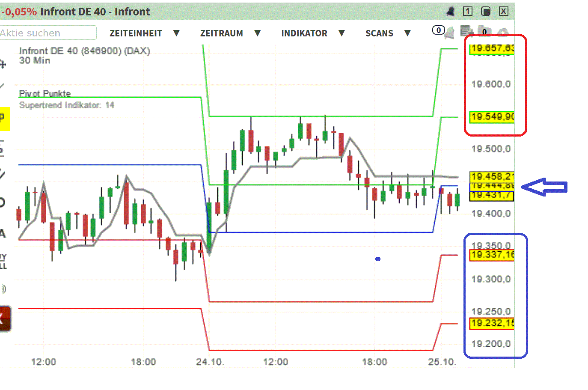Image resolution: width=588 pixels, height=390 pixels.
Task: Click the folder icon showing 0
Action: 485,31
